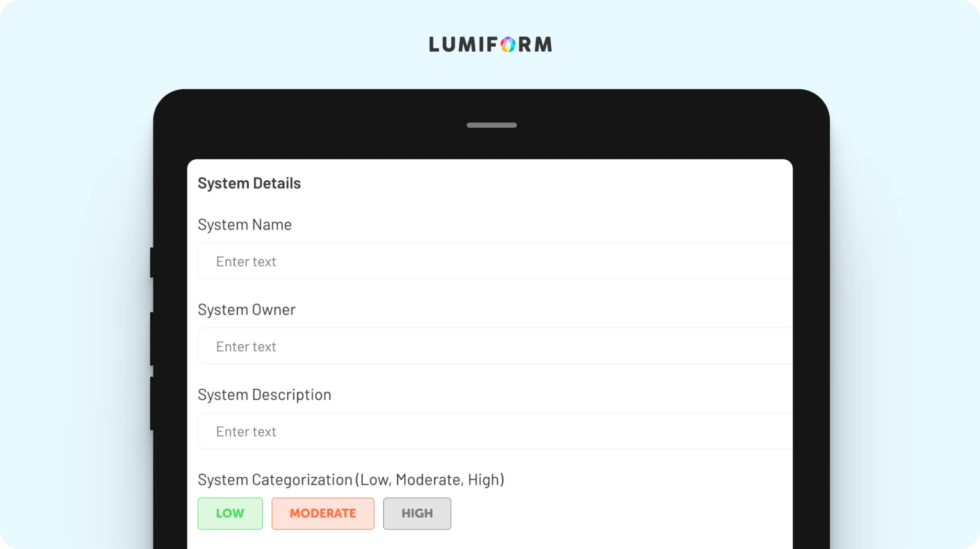Focus the System Owner text field
The image size is (980, 549).
[x=495, y=346]
